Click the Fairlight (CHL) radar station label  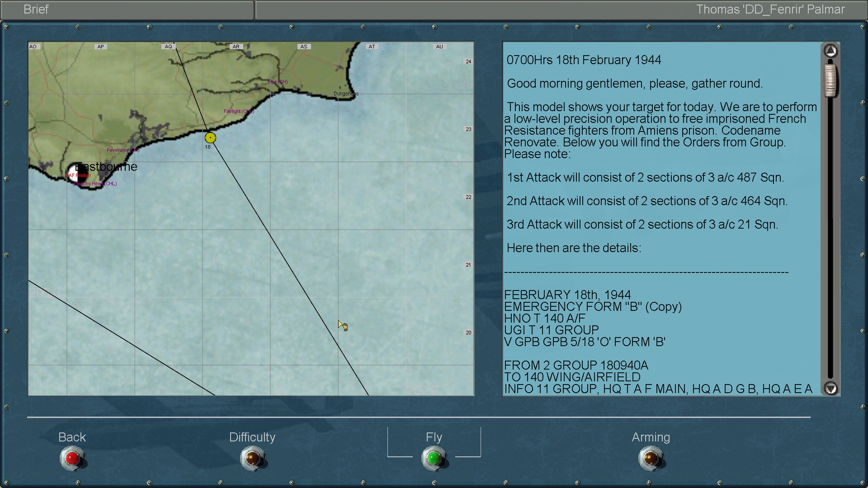[x=239, y=111]
